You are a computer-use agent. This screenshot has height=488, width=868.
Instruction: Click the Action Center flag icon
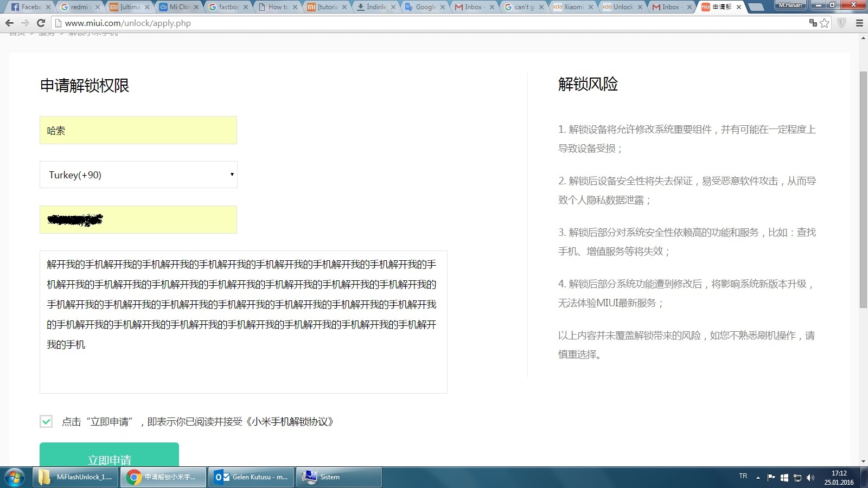pos(771,478)
